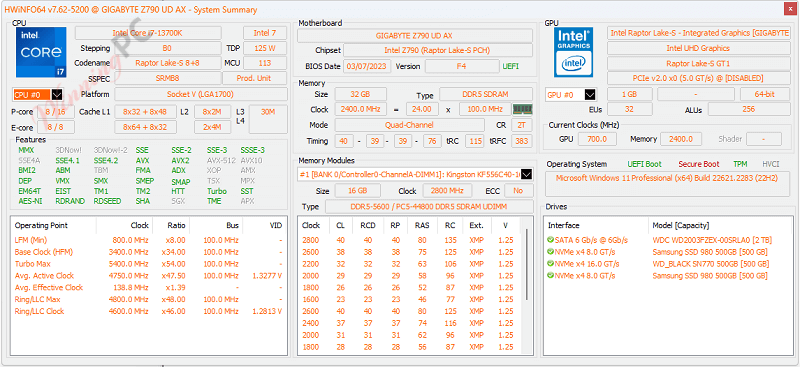Click the Intel Z790 chipset field
The height and width of the screenshot is (367, 800).
(x=438, y=51)
